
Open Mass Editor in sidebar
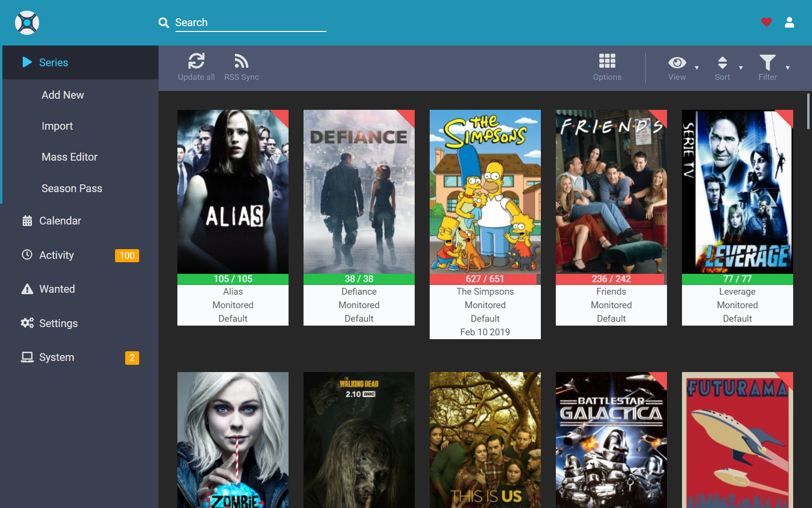pyautogui.click(x=70, y=157)
